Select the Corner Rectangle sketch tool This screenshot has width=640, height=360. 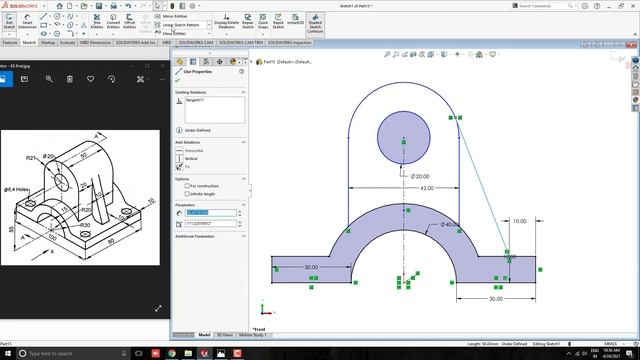click(x=44, y=25)
